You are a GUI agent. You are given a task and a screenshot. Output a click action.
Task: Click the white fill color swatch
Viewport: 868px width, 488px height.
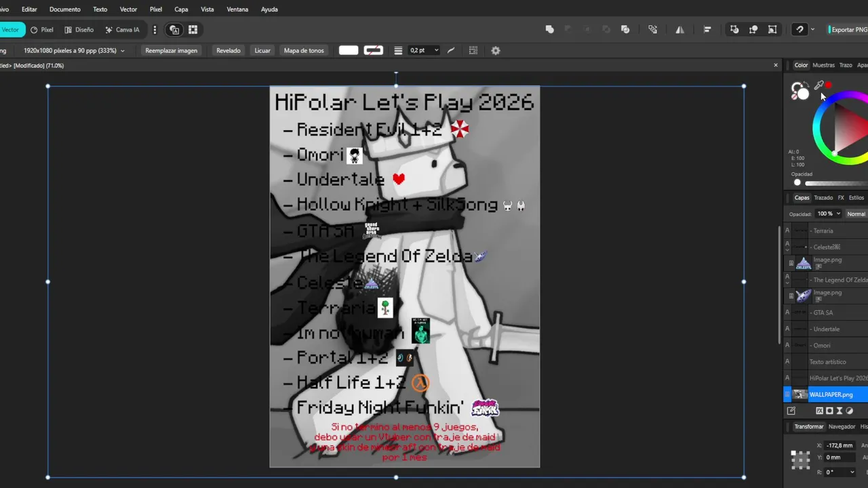coord(349,50)
